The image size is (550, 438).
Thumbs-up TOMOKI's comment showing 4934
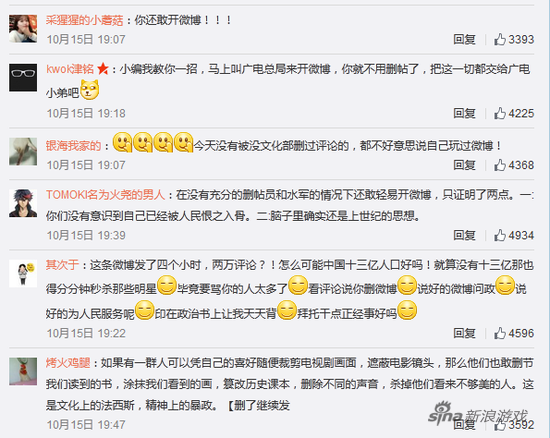pyautogui.click(x=514, y=235)
